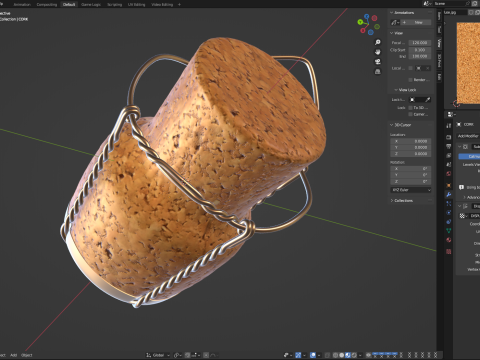Image resolution: width=480 pixels, height=360 pixels.
Task: Open the Modifiers wrench properties tab
Action: coord(449,195)
